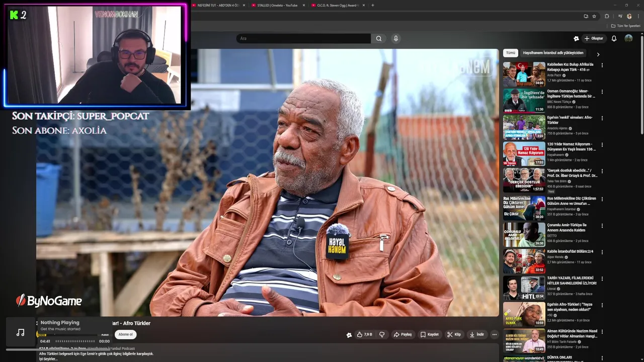
Task: Open title Ege'nin Afro-Türkleri Teyze sen siyahsın
Action: tap(569, 307)
